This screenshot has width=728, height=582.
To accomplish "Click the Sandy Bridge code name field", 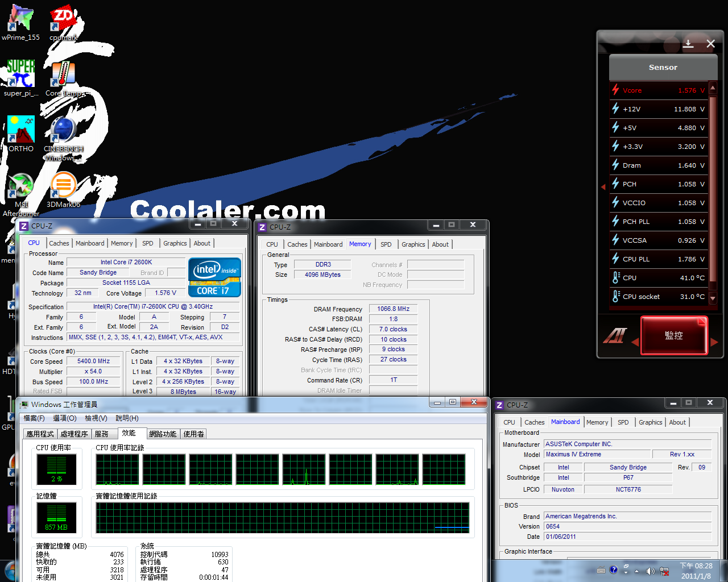I will click(x=98, y=273).
